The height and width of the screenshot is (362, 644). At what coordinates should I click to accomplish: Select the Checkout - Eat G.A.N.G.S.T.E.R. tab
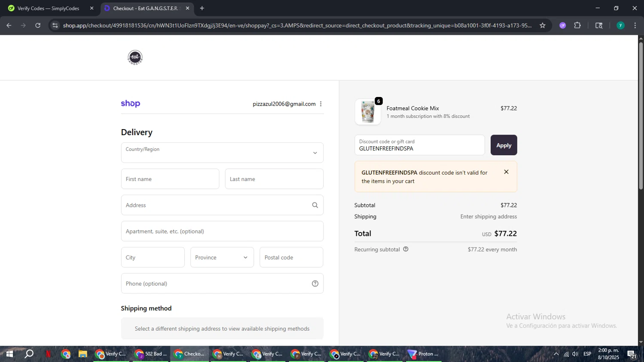click(x=147, y=8)
